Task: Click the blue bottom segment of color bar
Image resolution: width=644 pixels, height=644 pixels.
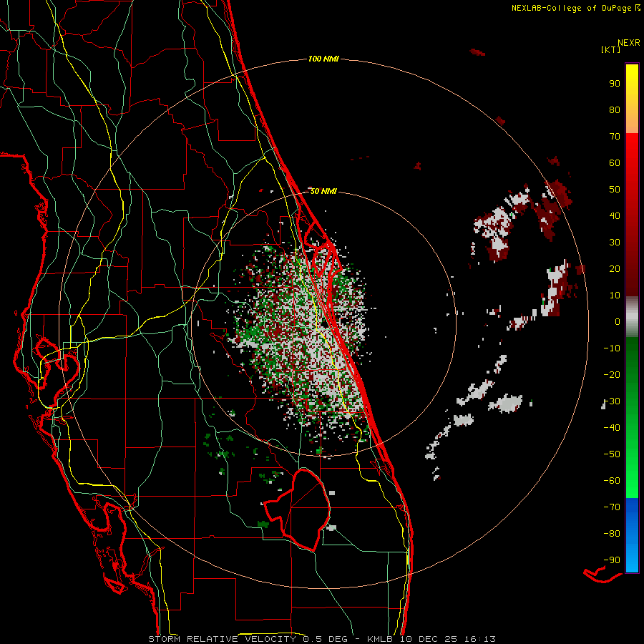Action: 632,535
